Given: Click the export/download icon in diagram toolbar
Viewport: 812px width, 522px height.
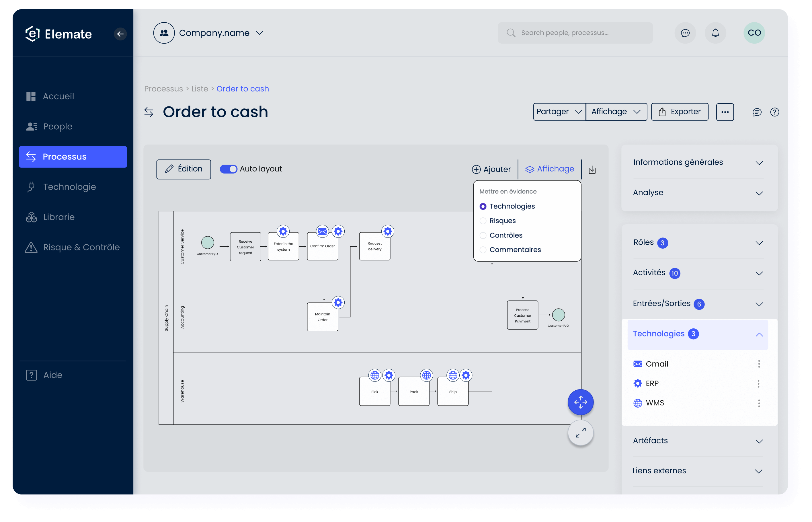Looking at the screenshot, I should point(592,169).
